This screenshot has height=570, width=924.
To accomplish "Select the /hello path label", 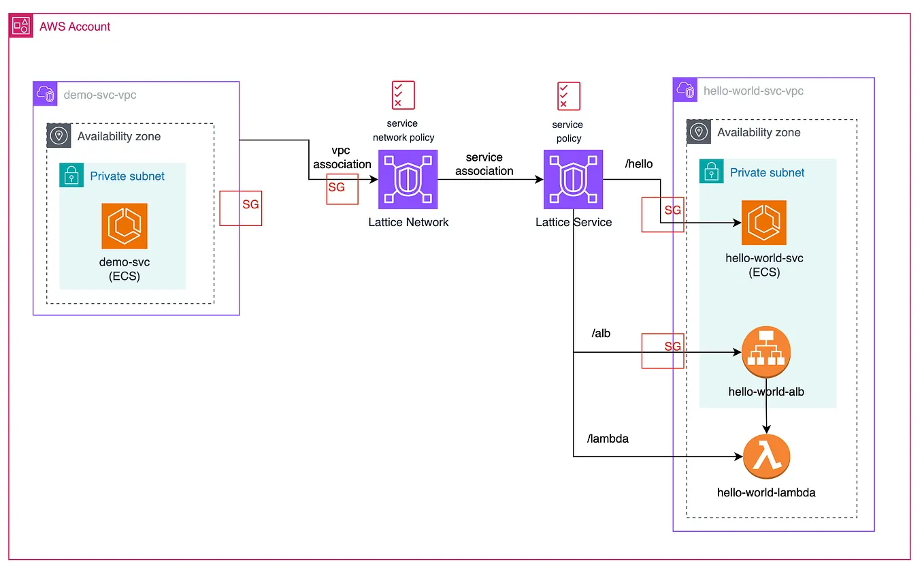I will [x=638, y=163].
